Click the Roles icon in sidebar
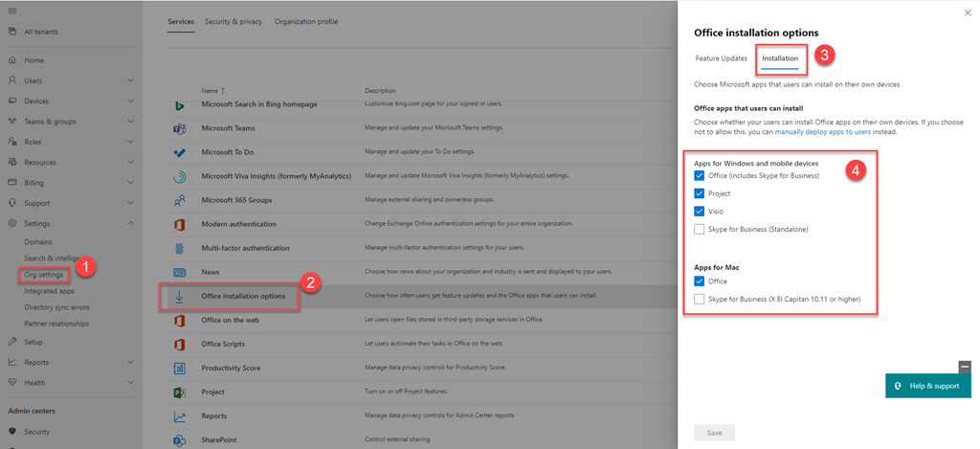The height and width of the screenshot is (449, 980). tap(11, 142)
